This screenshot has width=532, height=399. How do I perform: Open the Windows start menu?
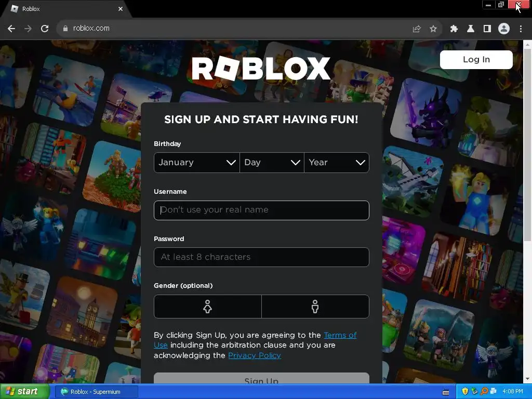click(24, 392)
